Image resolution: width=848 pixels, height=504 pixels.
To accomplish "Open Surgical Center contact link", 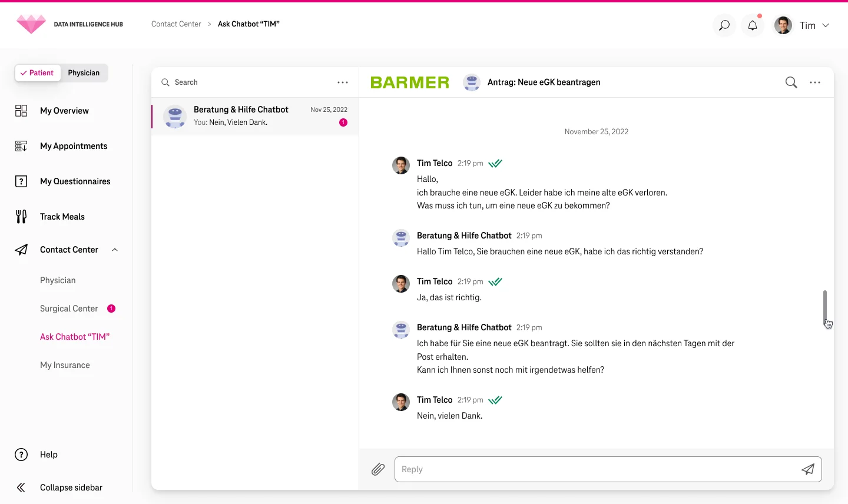I will 69,309.
